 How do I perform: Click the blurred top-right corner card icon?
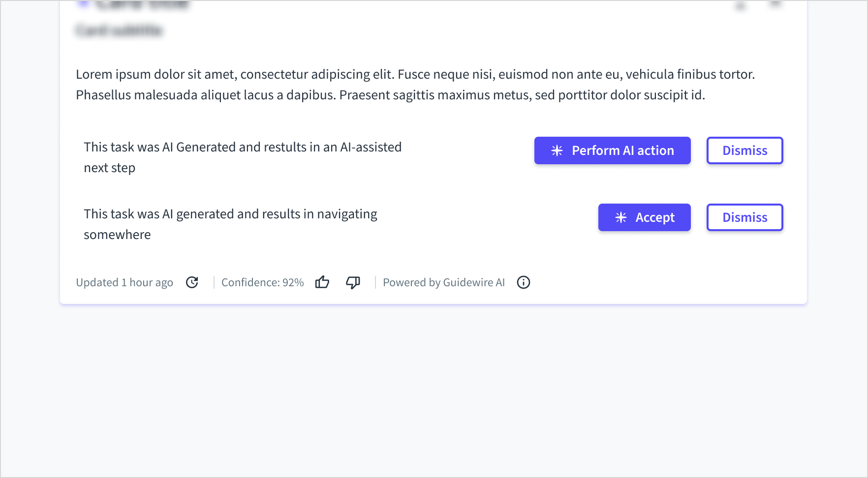tap(775, 4)
